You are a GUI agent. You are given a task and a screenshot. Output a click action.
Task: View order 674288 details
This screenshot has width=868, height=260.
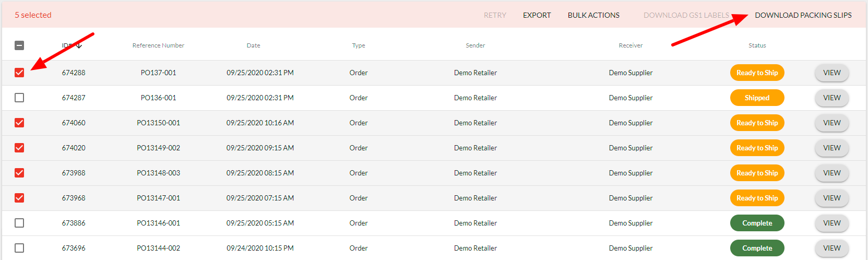(831, 73)
